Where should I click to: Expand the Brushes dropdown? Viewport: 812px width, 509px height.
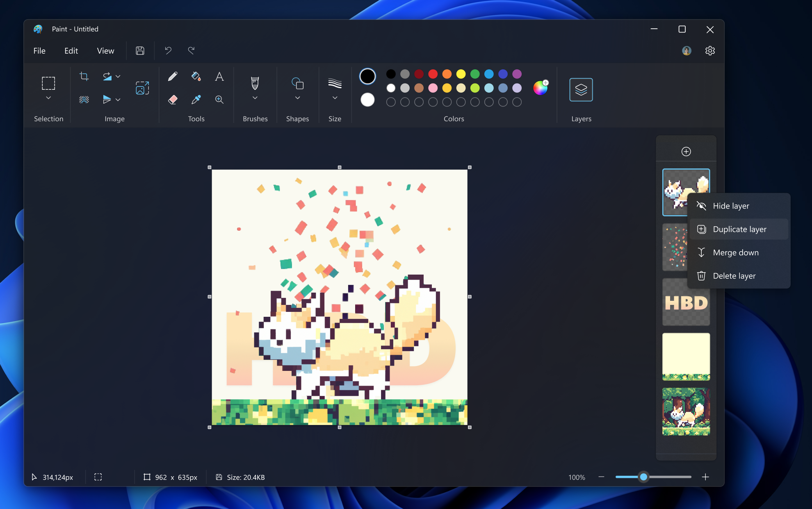pos(255,98)
